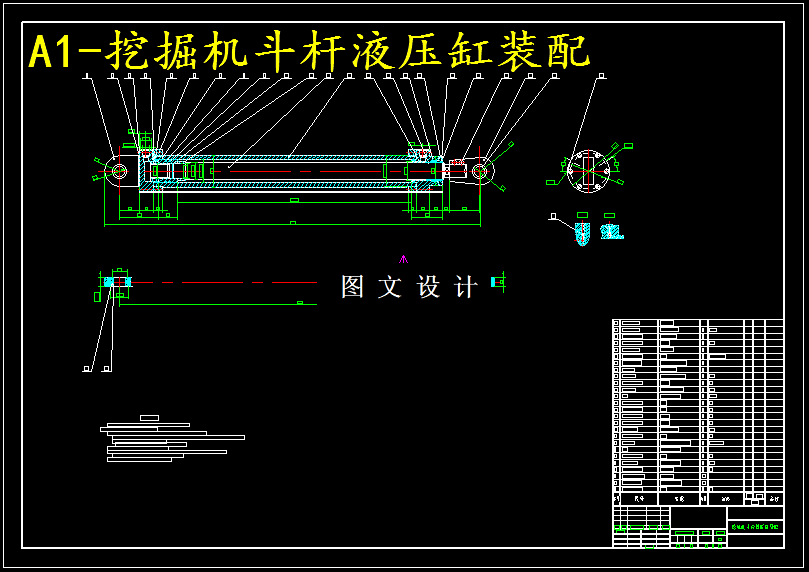The height and width of the screenshot is (572, 809).
Task: Select the circular end-view flange with bolt holes
Action: (x=588, y=171)
